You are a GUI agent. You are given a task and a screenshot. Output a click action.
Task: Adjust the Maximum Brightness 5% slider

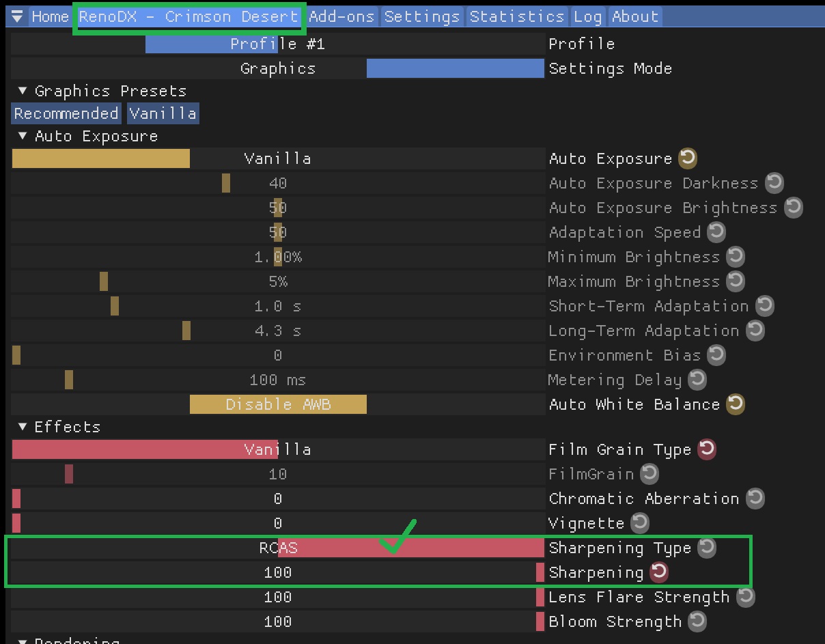click(278, 281)
